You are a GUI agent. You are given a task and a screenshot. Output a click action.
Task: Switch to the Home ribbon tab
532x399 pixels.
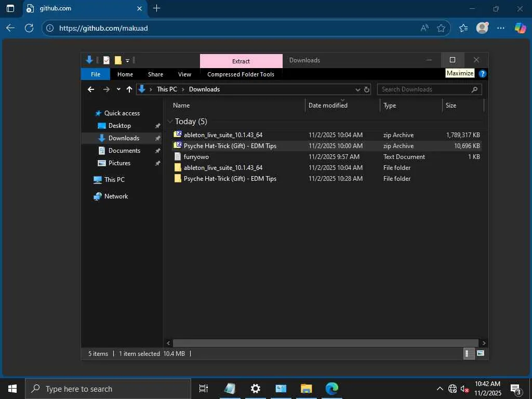click(125, 74)
